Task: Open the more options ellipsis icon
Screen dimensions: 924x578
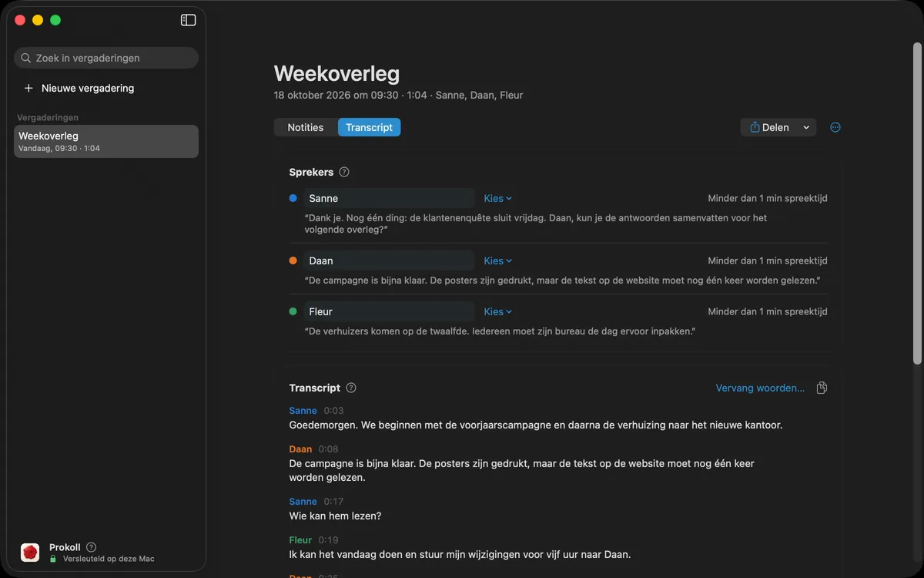Action: pyautogui.click(x=835, y=127)
